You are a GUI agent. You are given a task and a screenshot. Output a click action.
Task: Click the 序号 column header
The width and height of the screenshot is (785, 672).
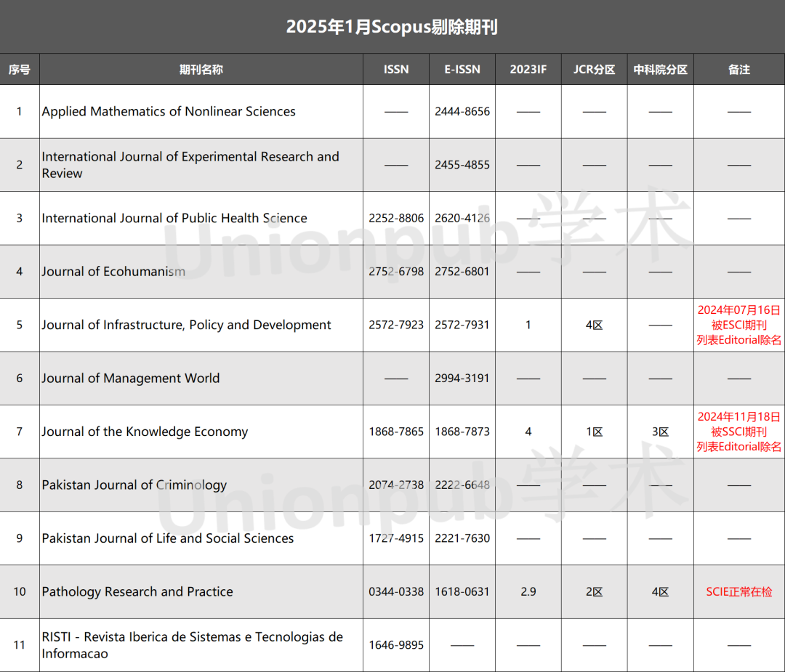(x=20, y=70)
